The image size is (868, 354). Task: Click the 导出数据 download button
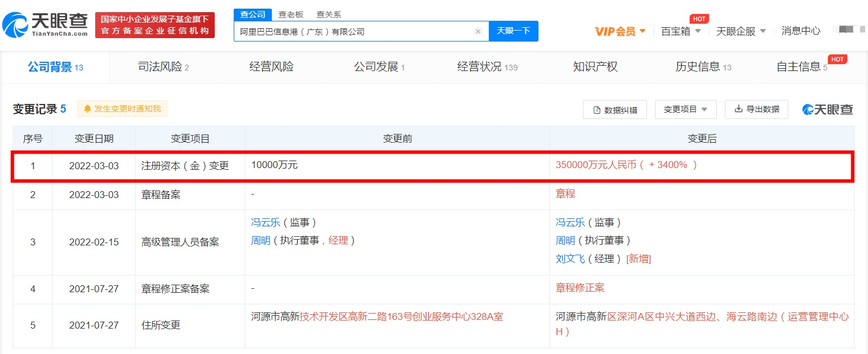click(x=757, y=109)
